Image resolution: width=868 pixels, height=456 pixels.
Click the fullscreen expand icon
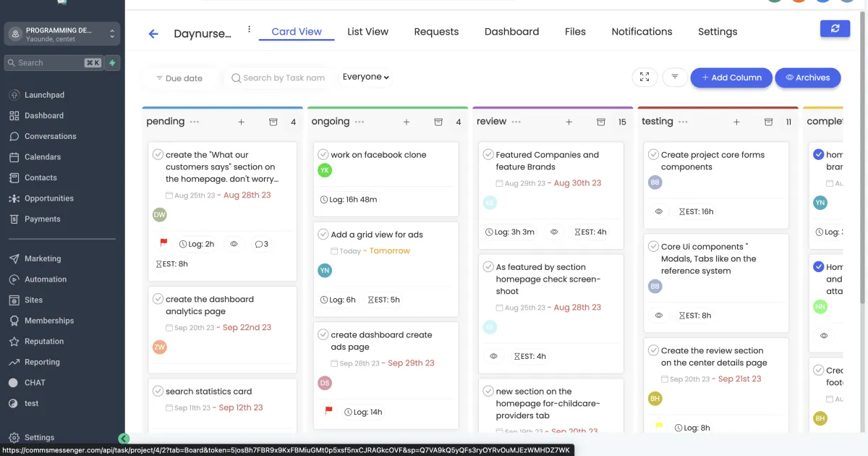pos(644,77)
